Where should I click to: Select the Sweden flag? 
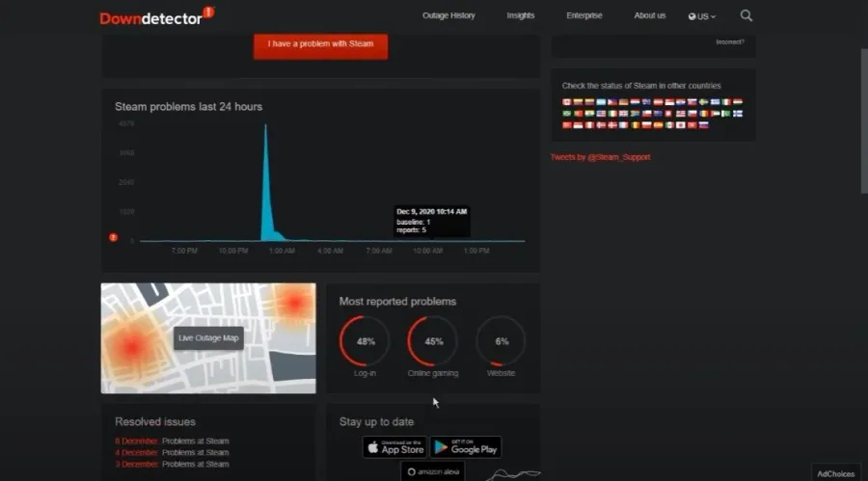704,102
